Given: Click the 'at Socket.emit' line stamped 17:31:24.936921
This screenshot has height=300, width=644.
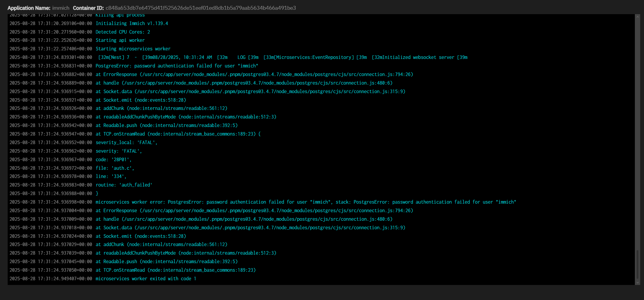Looking at the screenshot, I should coord(141,100).
